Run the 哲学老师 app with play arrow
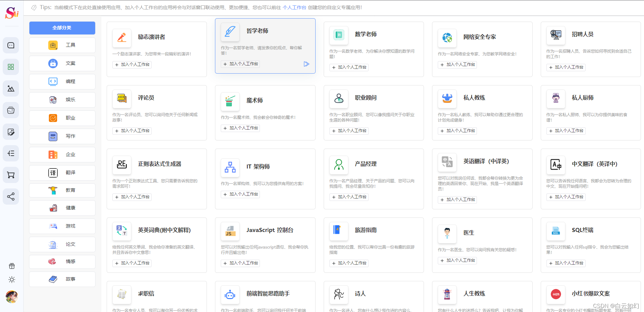644x312 pixels. click(x=306, y=64)
